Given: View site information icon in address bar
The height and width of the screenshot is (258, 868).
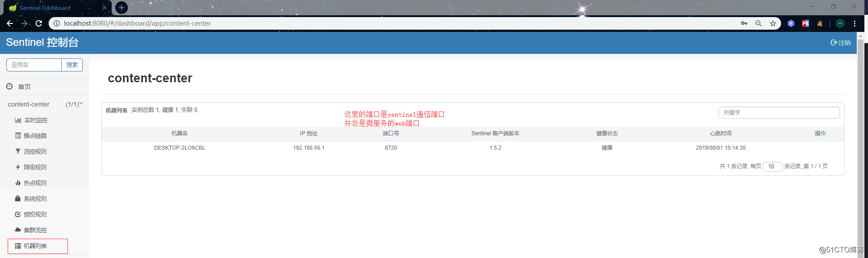Looking at the screenshot, I should coord(57,23).
